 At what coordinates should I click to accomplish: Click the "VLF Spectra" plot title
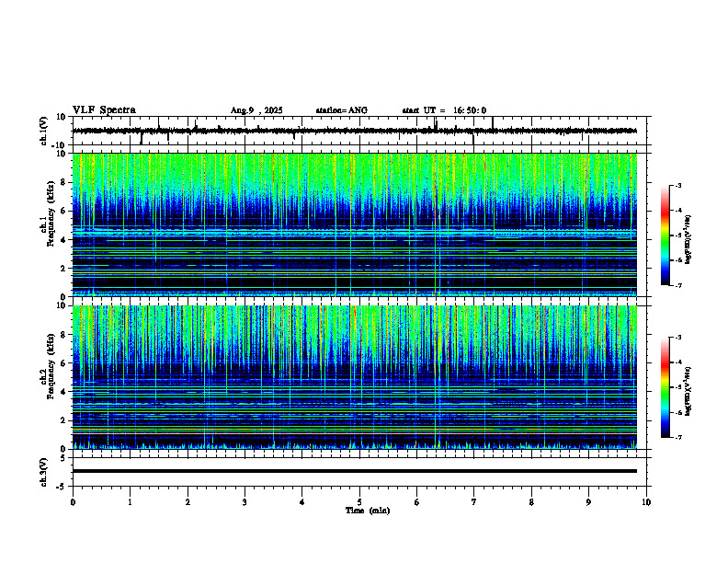[x=104, y=110]
